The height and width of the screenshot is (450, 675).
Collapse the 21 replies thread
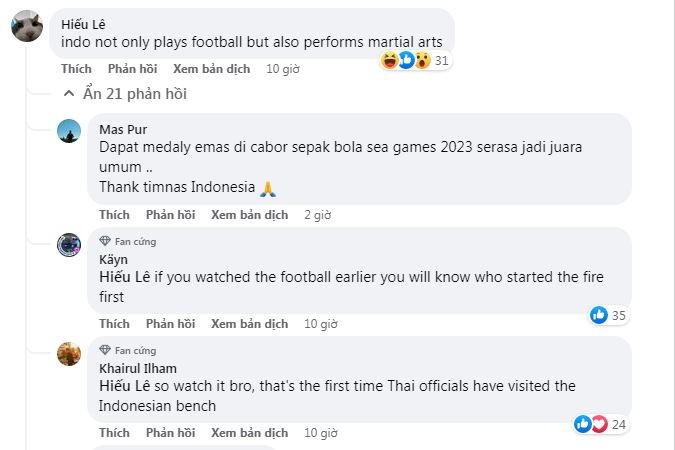125,94
